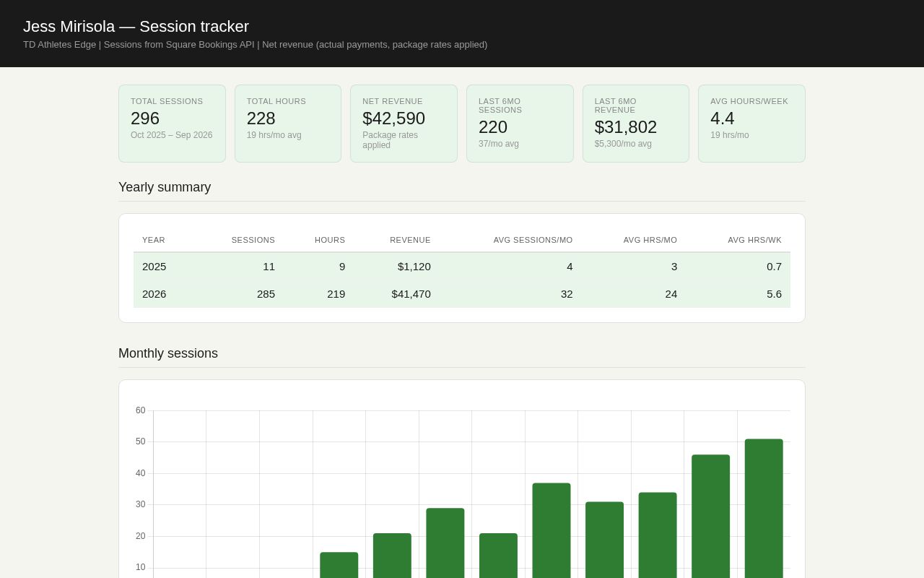
Task: Click 'Oct 2025 – Sep 2026' date range text
Action: click(x=172, y=135)
